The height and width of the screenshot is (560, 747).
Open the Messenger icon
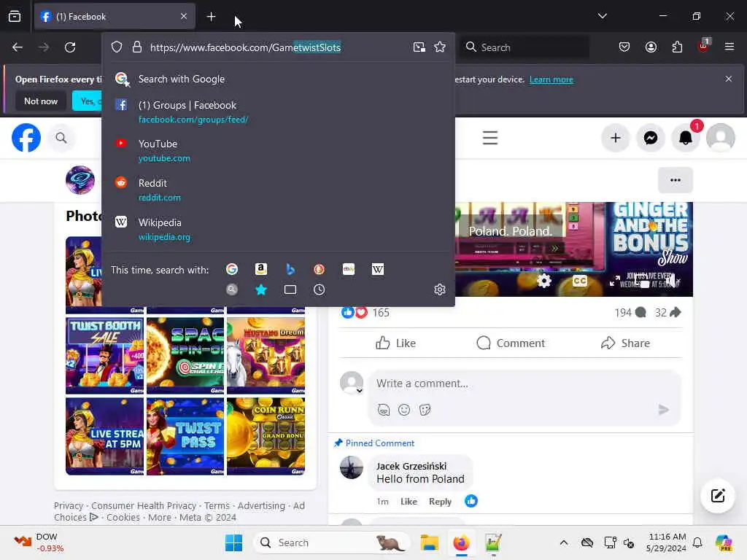(651, 138)
